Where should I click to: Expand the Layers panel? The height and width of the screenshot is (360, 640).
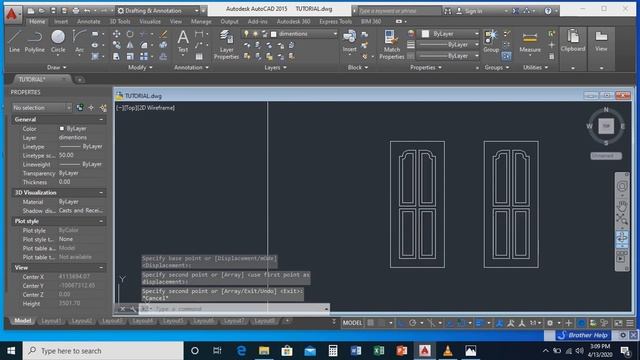tap(276, 68)
